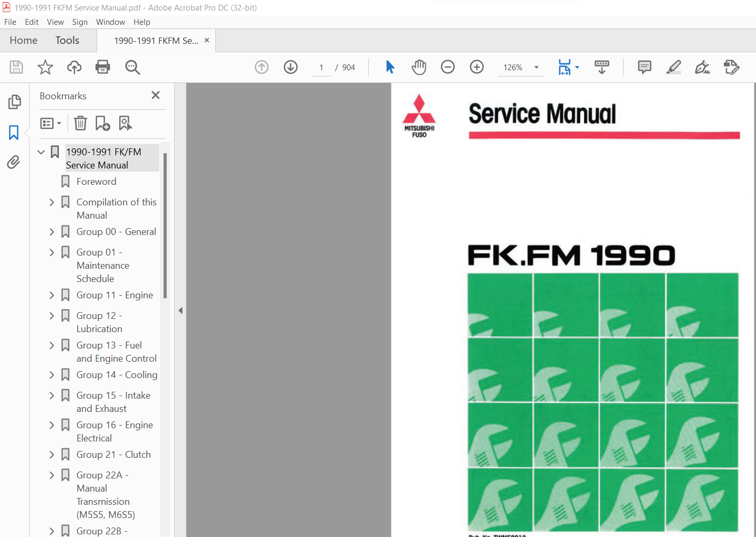The image size is (756, 537).
Task: Expand Group 21 - Clutch bookmark
Action: coord(52,455)
